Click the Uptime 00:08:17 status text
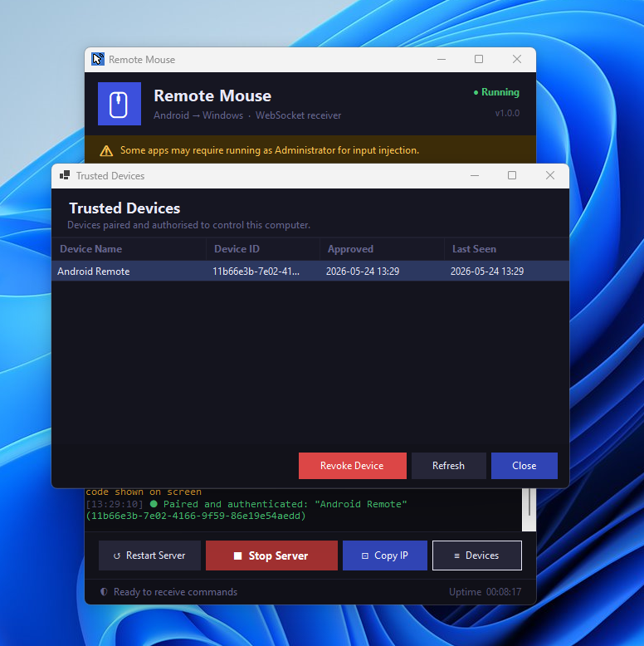This screenshot has width=644, height=646. [x=485, y=592]
